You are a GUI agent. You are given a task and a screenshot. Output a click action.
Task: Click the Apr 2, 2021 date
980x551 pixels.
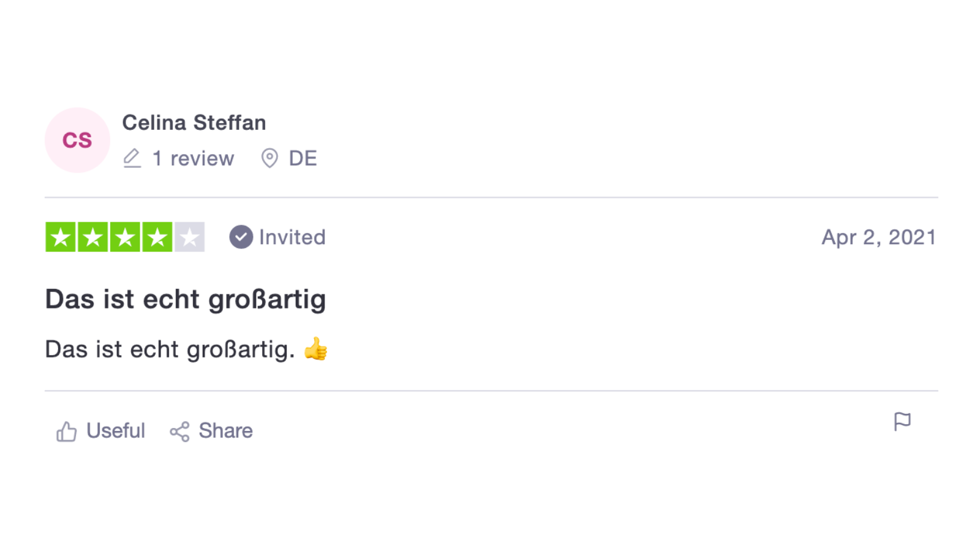pos(878,237)
